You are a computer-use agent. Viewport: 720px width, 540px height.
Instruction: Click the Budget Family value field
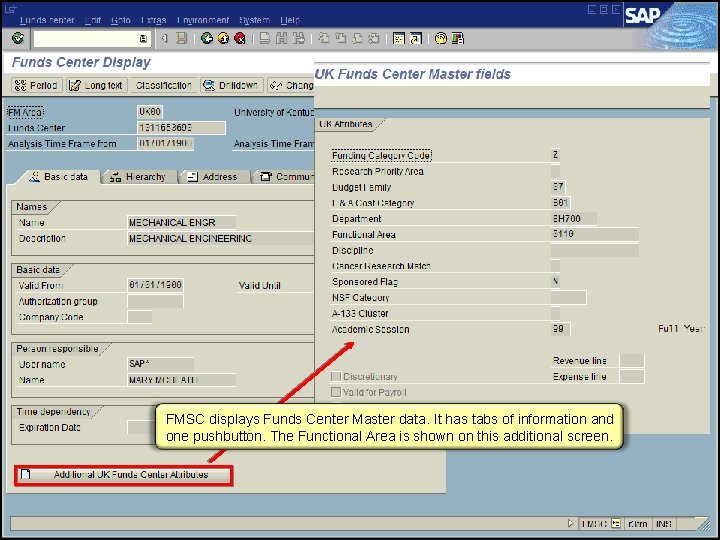click(x=558, y=187)
